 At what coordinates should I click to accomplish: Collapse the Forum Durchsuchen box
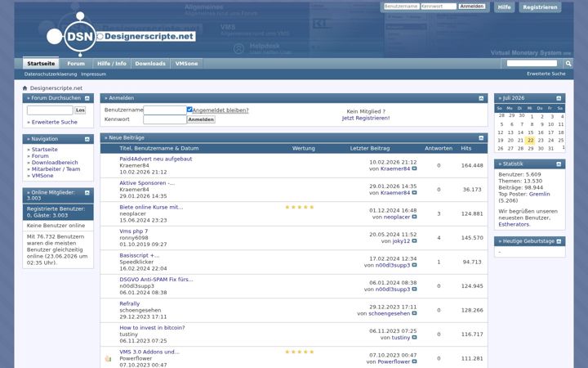point(87,98)
